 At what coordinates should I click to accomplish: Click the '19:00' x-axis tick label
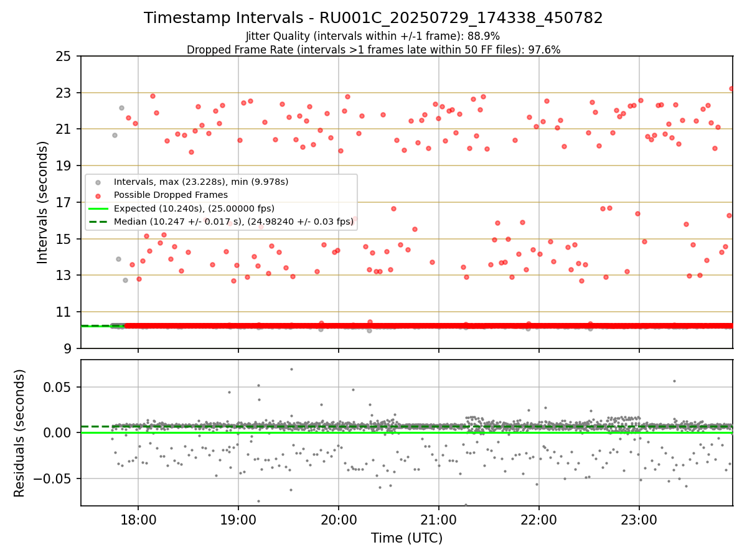click(x=238, y=520)
